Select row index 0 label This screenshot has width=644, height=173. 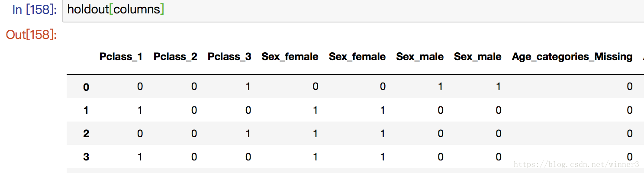[86, 87]
